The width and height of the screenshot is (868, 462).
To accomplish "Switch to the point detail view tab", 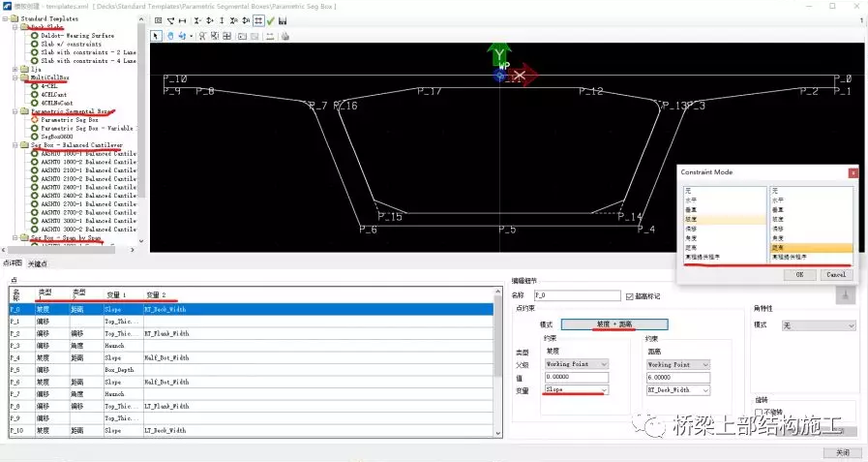I will (13, 263).
